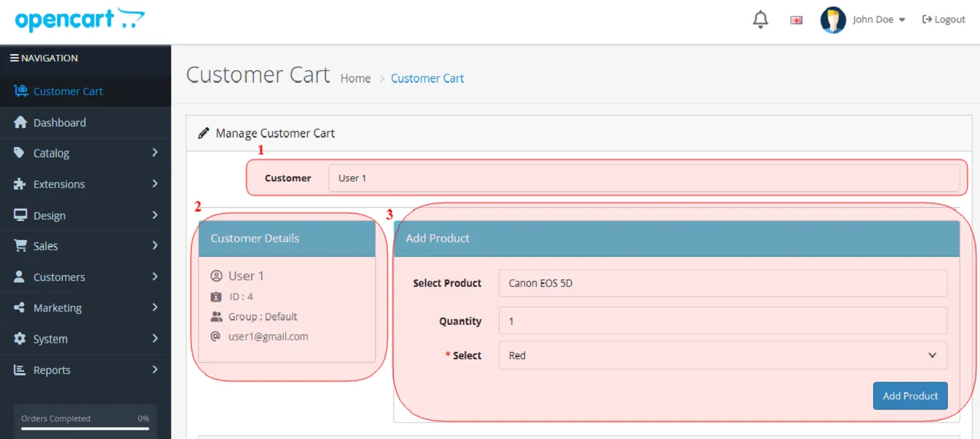Open the notifications bell
980x439 pixels.
tap(761, 19)
